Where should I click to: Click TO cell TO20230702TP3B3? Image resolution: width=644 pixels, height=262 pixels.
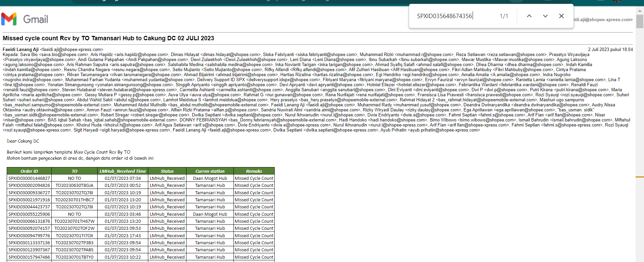(x=74, y=243)
